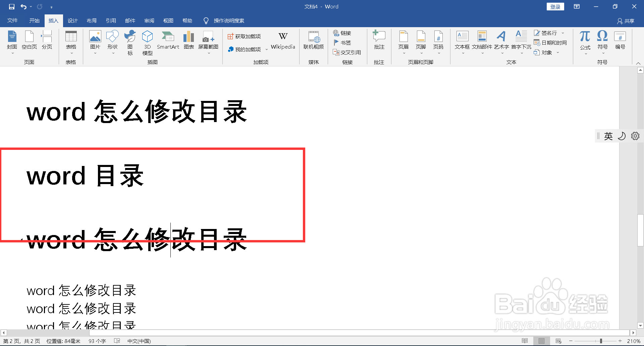Viewport: 644px width, 346px height.
Task: Add a comment (批注)
Action: tap(379, 40)
